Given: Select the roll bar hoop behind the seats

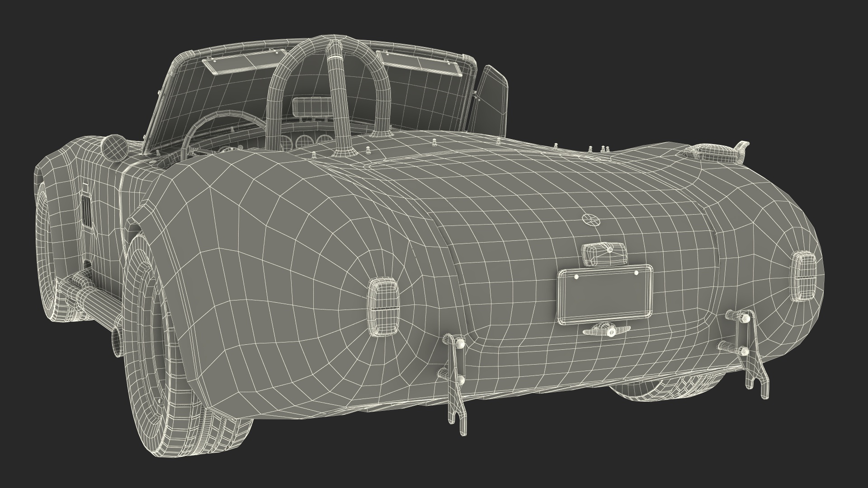Looking at the screenshot, I should point(331,95).
